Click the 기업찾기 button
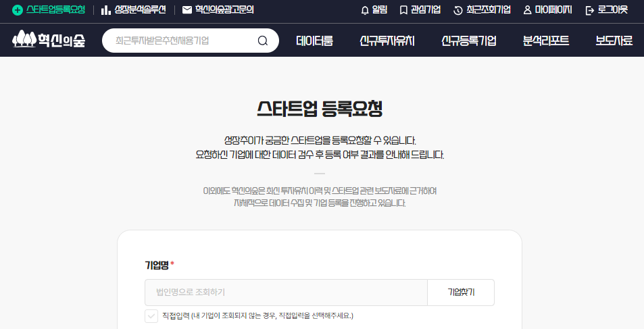Screen dimensions: 644x329 point(461,293)
